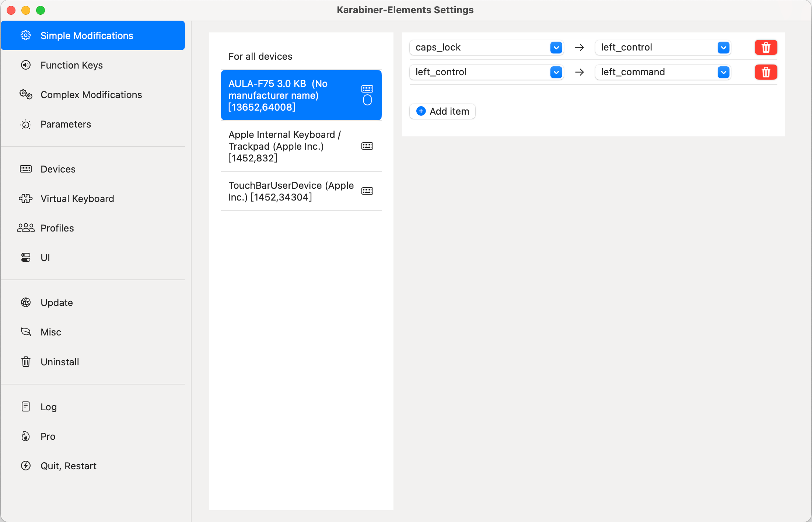
Task: Click the Pro flame icon
Action: pyautogui.click(x=26, y=436)
